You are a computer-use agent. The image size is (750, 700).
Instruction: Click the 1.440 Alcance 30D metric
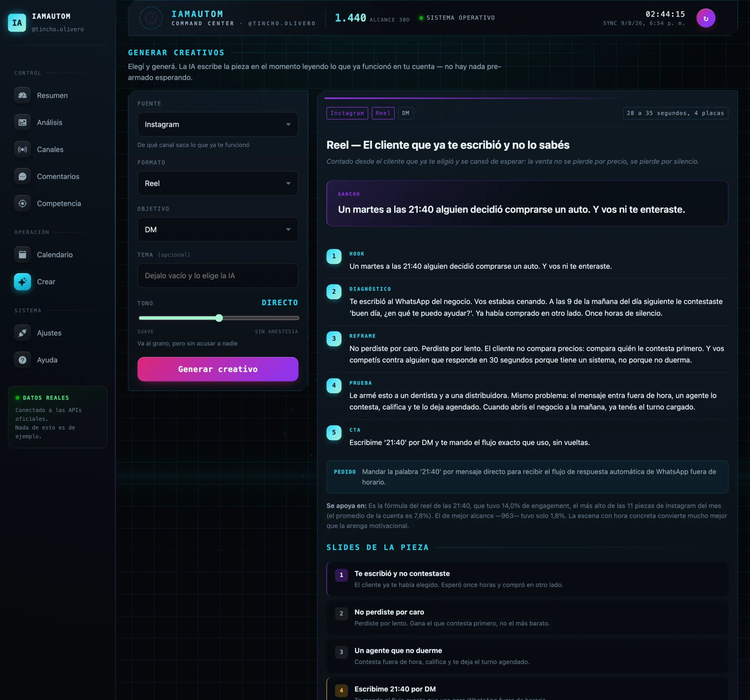click(372, 18)
